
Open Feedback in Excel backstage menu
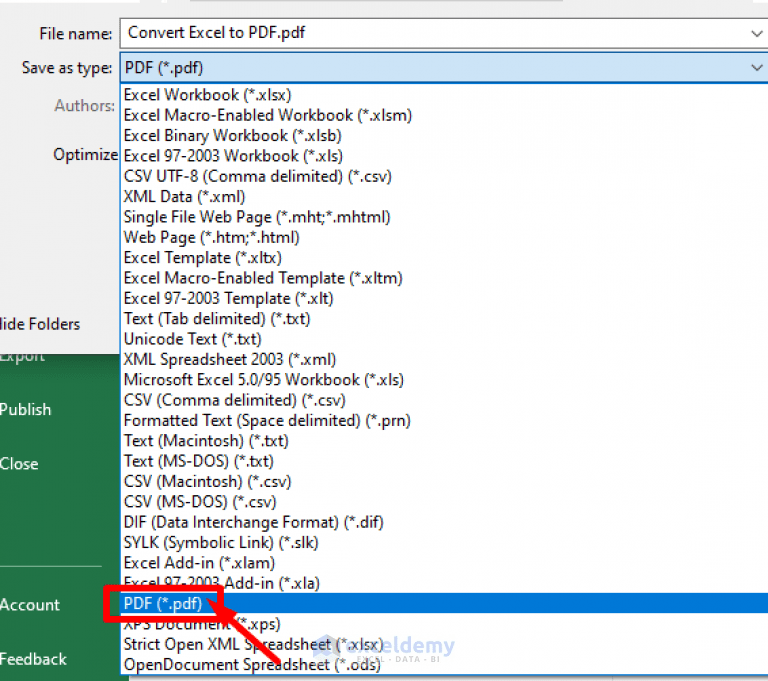click(x=33, y=659)
